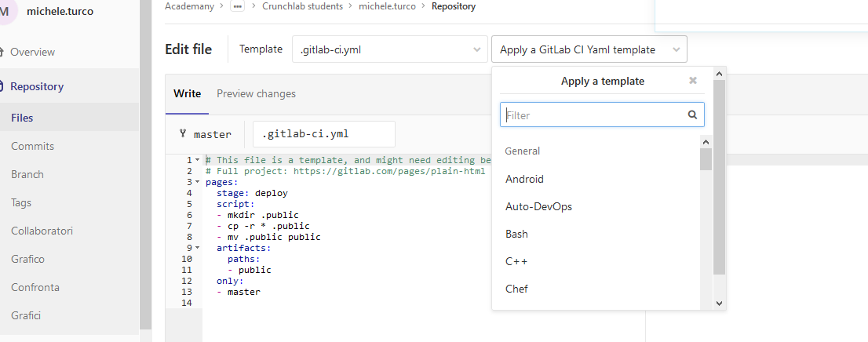868x342 pixels.
Task: Click the Repository breadcrumb link
Action: click(x=454, y=6)
